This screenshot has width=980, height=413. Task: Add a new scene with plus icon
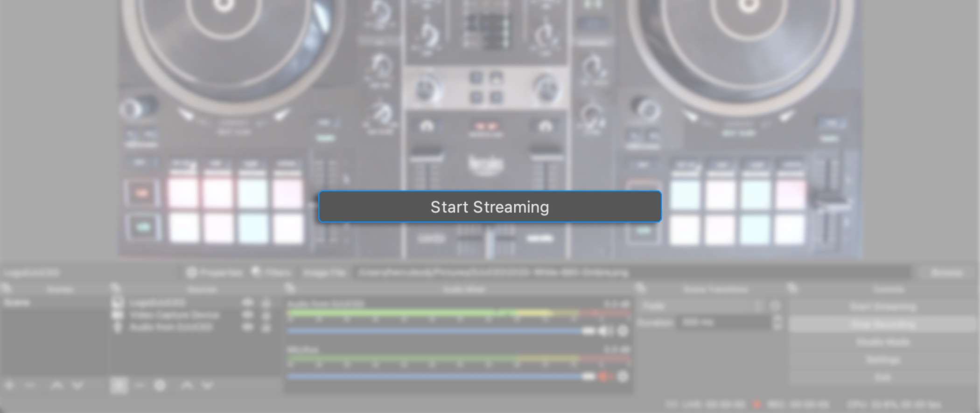[x=9, y=385]
